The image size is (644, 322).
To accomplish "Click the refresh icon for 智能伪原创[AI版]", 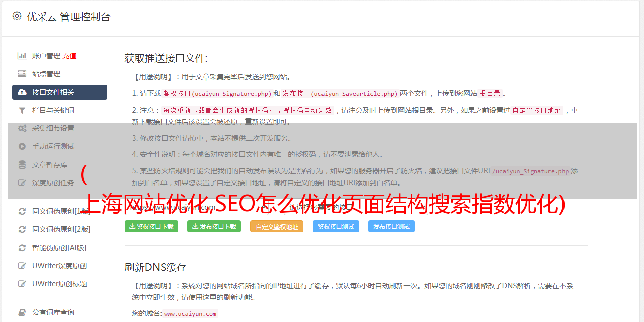I will click(x=22, y=248).
